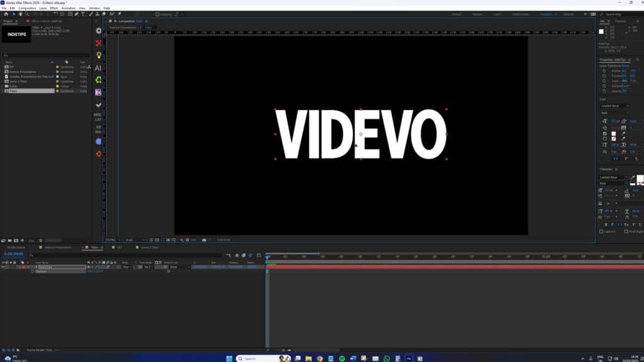Select the Roto Brush tool
Viewport: 644px width, 362px height.
112,14
